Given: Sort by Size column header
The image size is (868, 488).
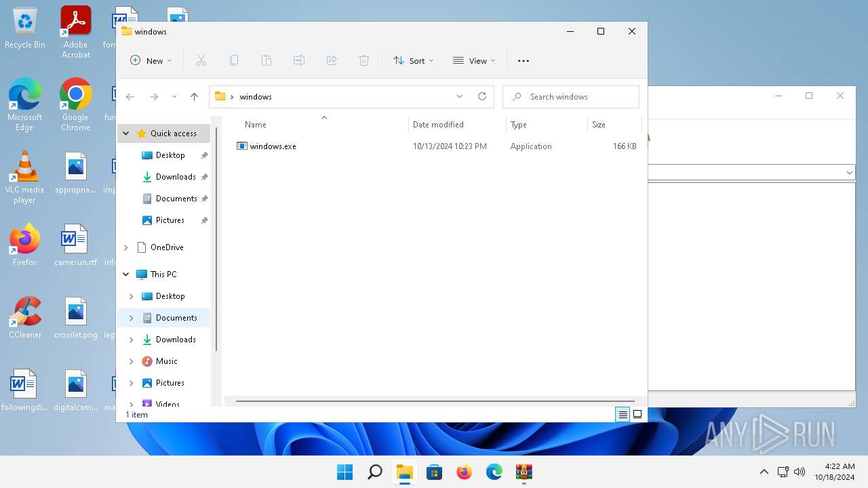Looking at the screenshot, I should [599, 125].
